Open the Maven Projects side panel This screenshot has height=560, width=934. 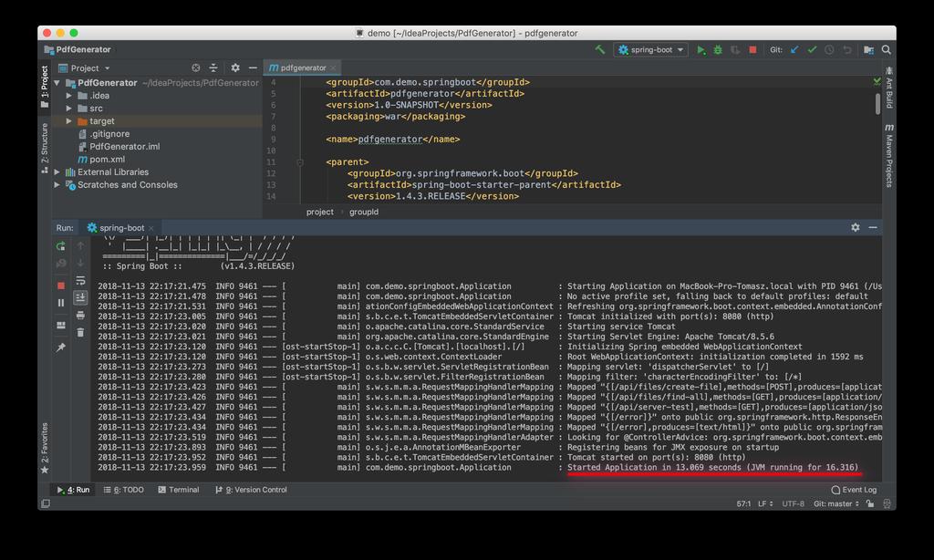point(888,155)
